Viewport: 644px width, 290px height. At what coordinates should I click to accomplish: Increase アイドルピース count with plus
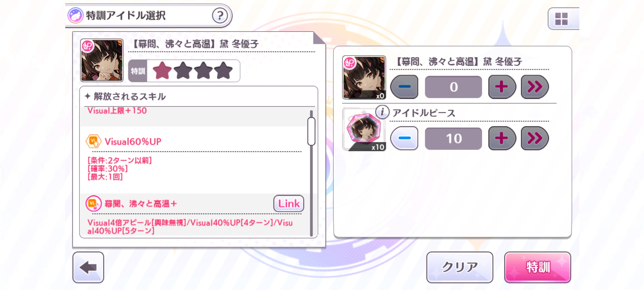[x=502, y=138]
